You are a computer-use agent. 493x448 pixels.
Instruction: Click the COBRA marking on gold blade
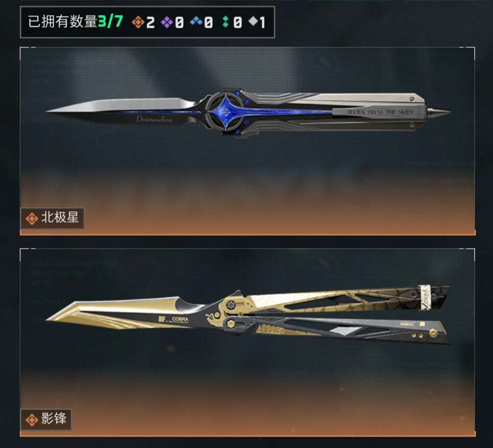point(180,319)
